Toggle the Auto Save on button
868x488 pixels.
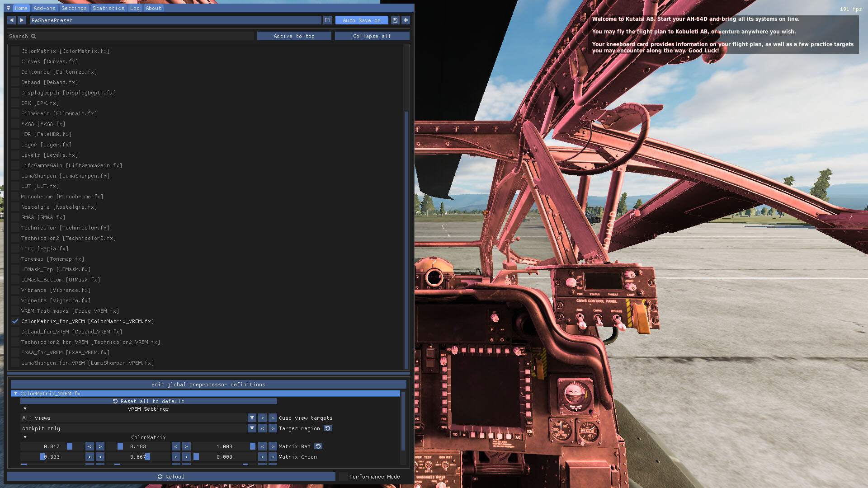(362, 20)
